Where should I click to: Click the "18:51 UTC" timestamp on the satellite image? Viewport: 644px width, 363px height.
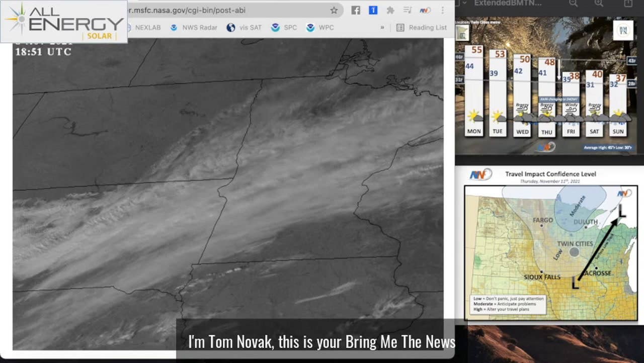coord(43,51)
